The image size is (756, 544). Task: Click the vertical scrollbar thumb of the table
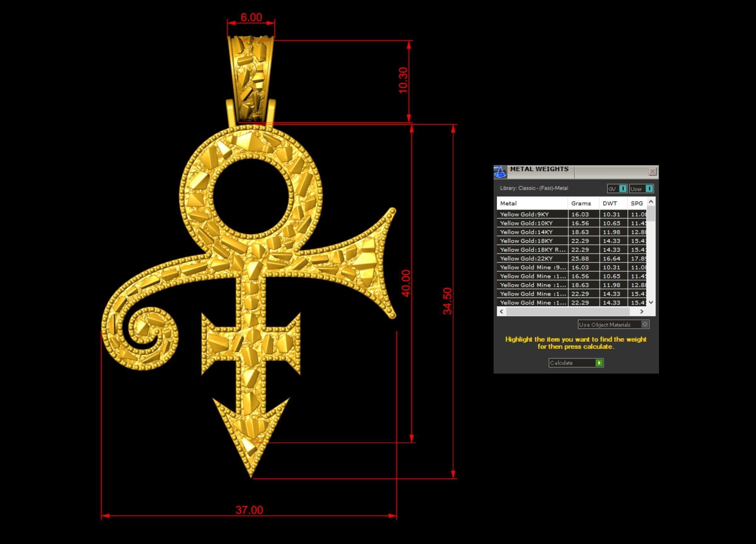coord(651,214)
